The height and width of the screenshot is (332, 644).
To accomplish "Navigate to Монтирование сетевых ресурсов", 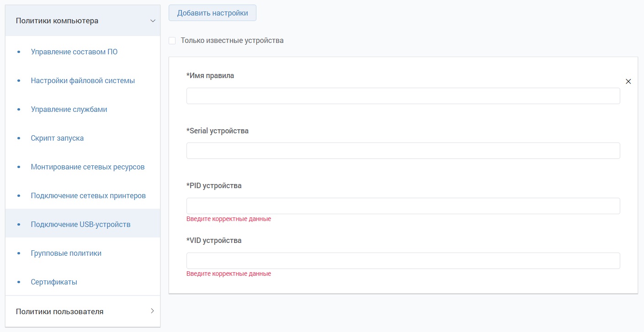I will [88, 167].
